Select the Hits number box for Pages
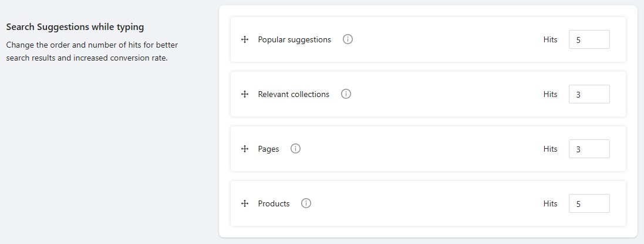 point(589,149)
